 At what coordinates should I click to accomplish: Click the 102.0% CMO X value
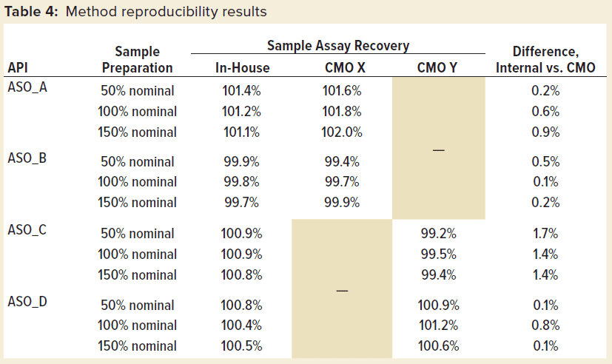[x=340, y=132]
